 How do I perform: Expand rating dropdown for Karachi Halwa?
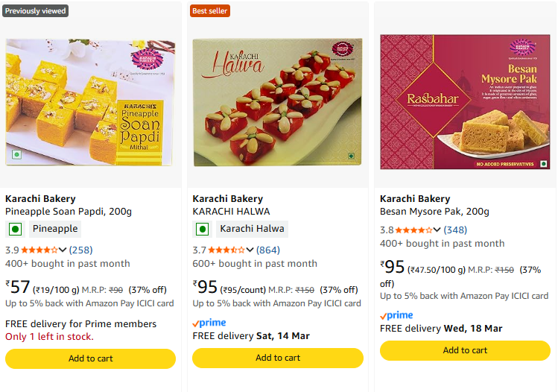[x=250, y=250]
